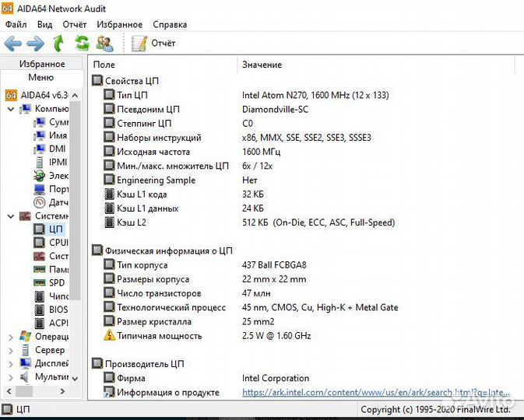Select the Тип ЦП row
The width and height of the screenshot is (524, 420).
pos(246,95)
